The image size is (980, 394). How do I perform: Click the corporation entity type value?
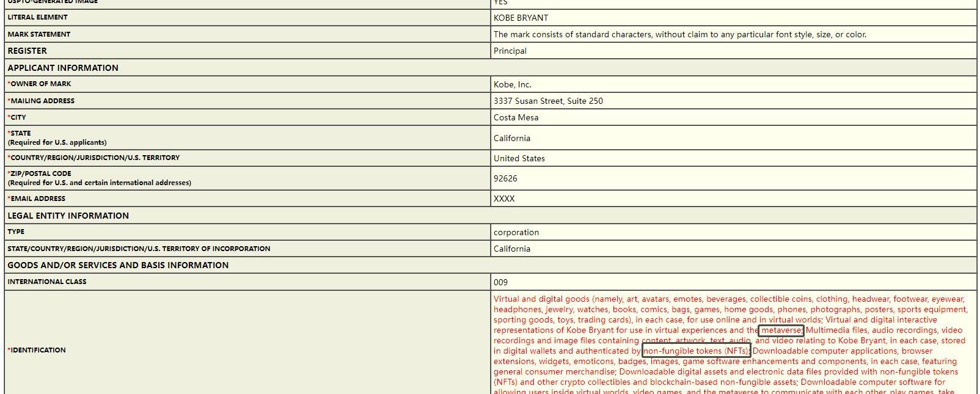(x=516, y=232)
